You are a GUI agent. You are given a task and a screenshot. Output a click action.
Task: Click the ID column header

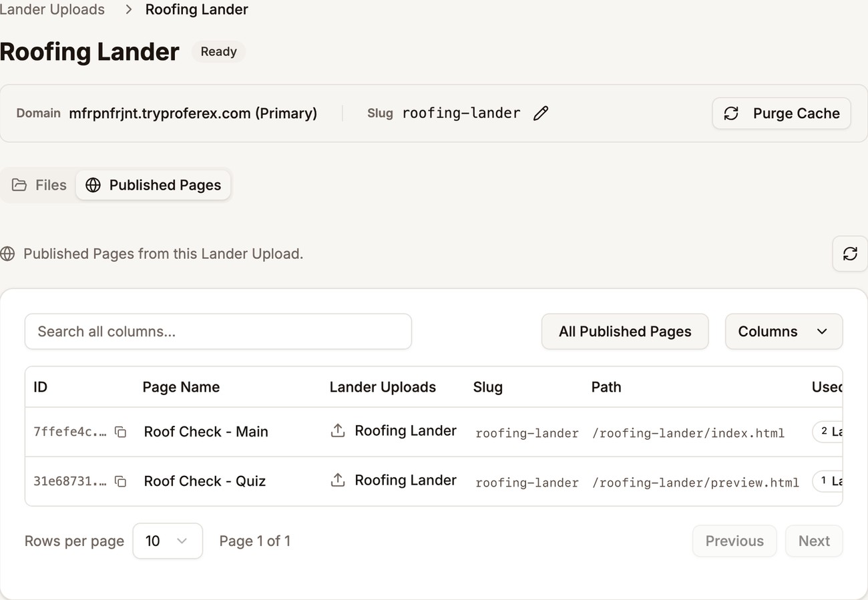[x=41, y=387]
